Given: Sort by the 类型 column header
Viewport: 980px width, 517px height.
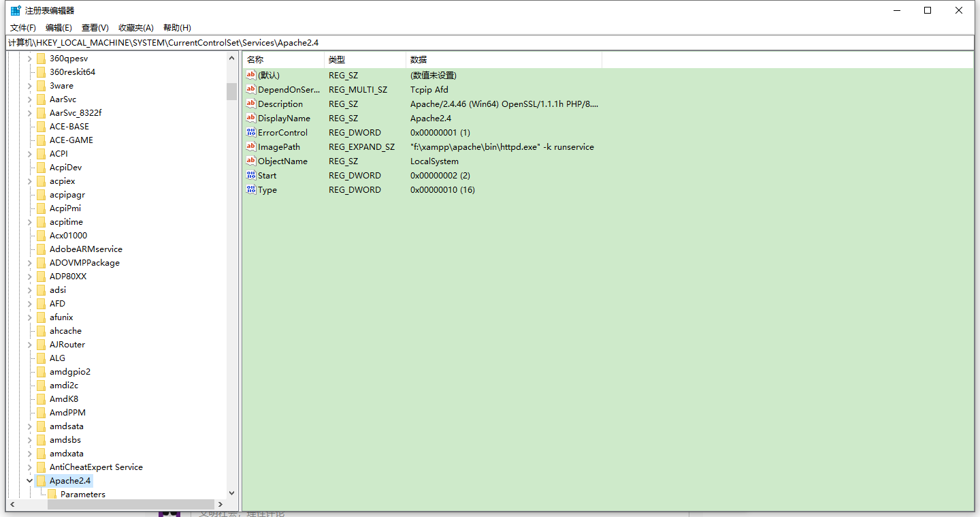Looking at the screenshot, I should pyautogui.click(x=336, y=59).
